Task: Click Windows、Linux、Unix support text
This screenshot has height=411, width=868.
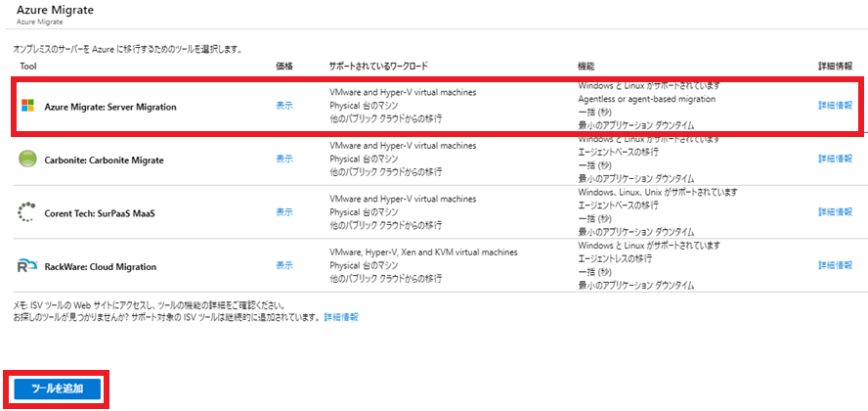Action: click(x=658, y=192)
